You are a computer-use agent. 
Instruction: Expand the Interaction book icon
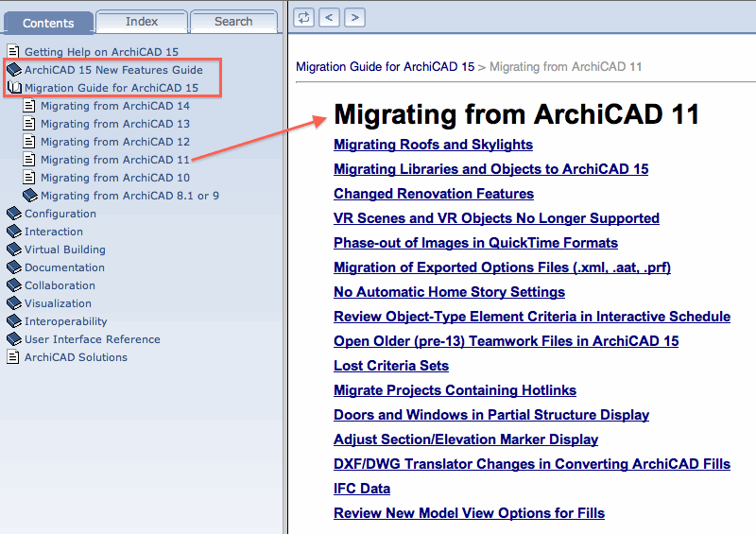coord(14,231)
